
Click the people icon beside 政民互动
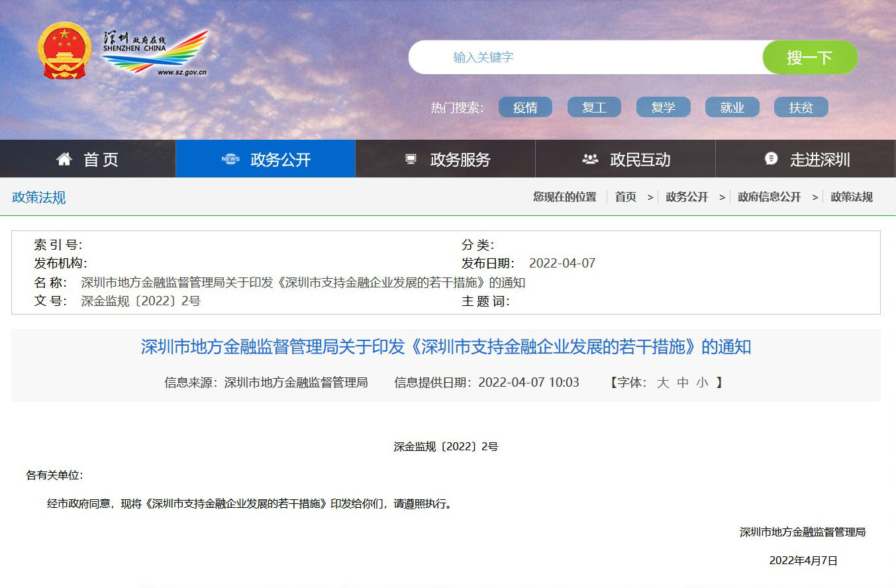click(590, 159)
